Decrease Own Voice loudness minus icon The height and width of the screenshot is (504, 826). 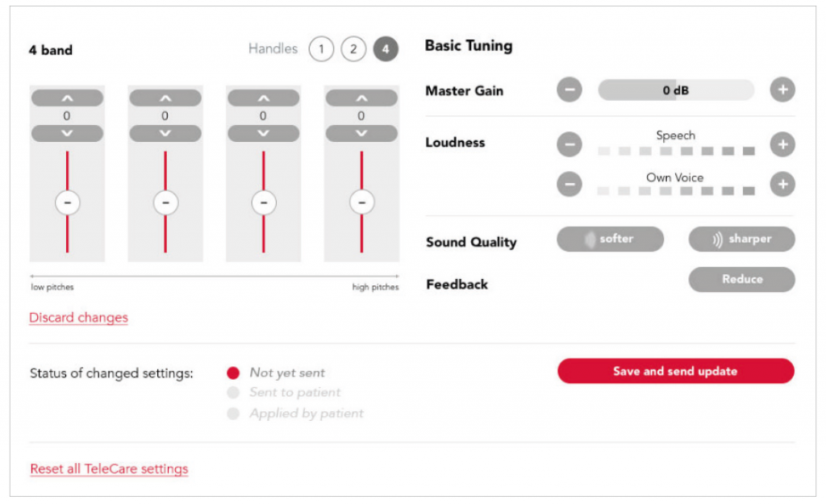pyautogui.click(x=569, y=185)
